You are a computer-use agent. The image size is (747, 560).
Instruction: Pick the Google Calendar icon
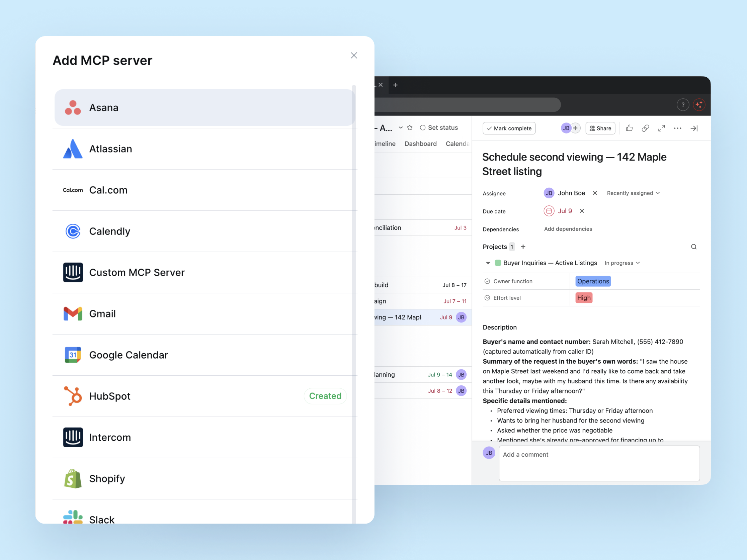[x=73, y=355]
